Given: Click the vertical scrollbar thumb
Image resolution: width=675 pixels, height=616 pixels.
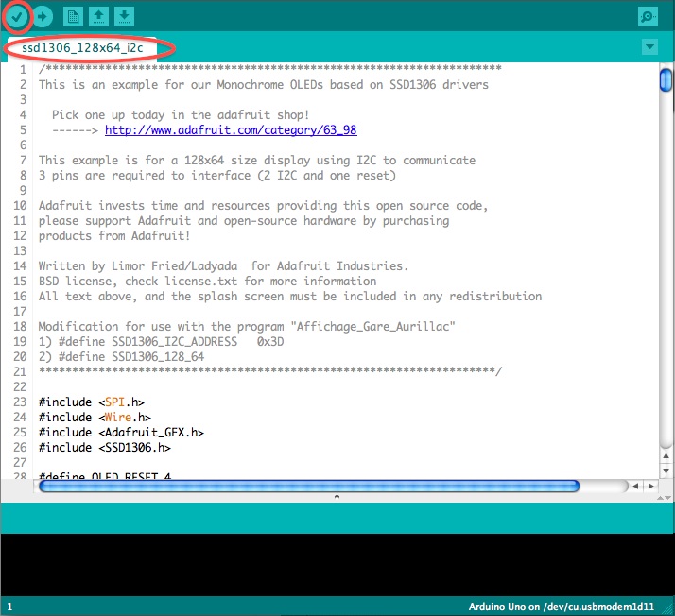Looking at the screenshot, I should [x=666, y=80].
